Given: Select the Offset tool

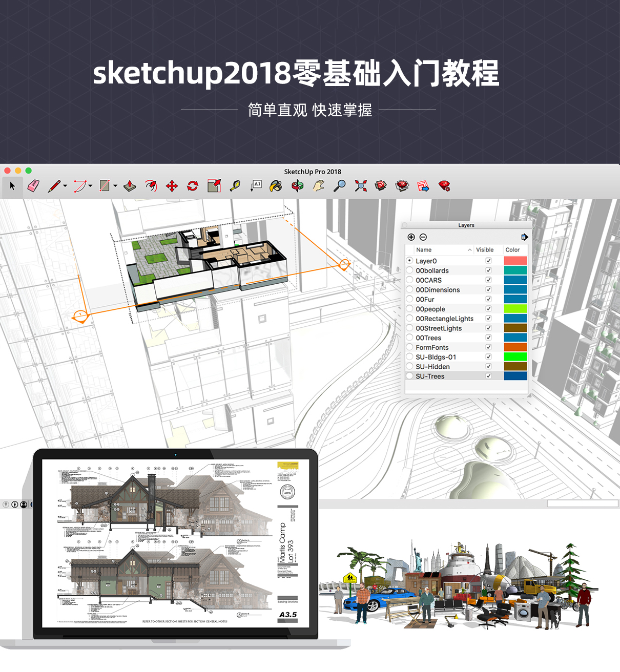Looking at the screenshot, I should (x=151, y=186).
